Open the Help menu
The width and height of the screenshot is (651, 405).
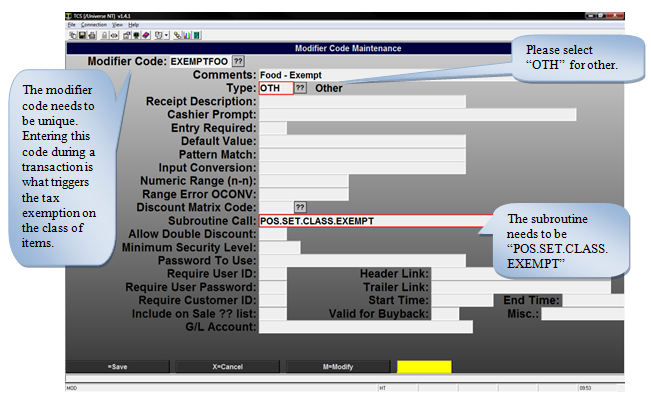[134, 24]
